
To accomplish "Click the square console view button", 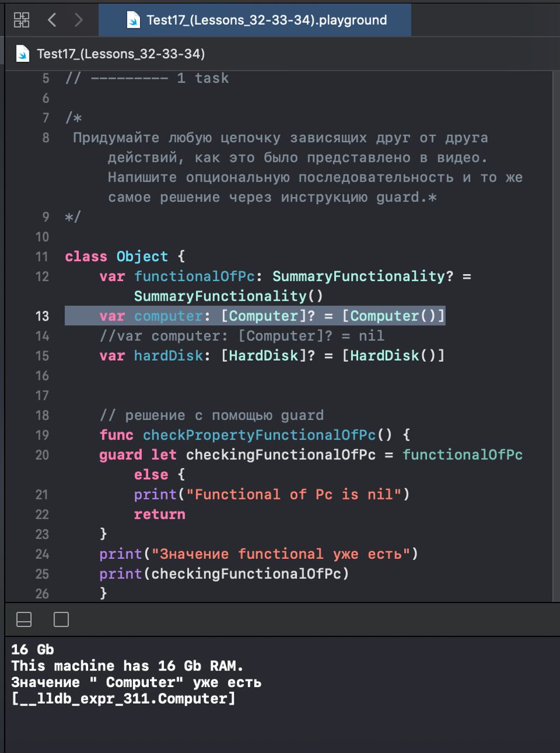I will [x=61, y=619].
